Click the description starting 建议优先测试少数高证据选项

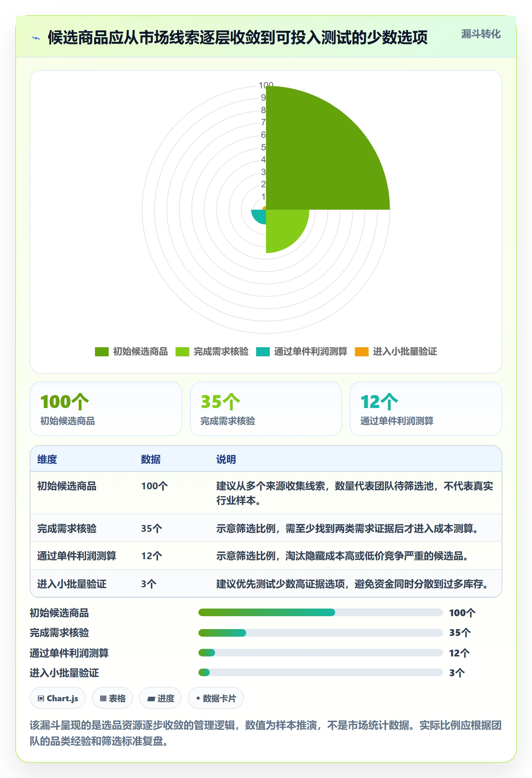(x=353, y=584)
